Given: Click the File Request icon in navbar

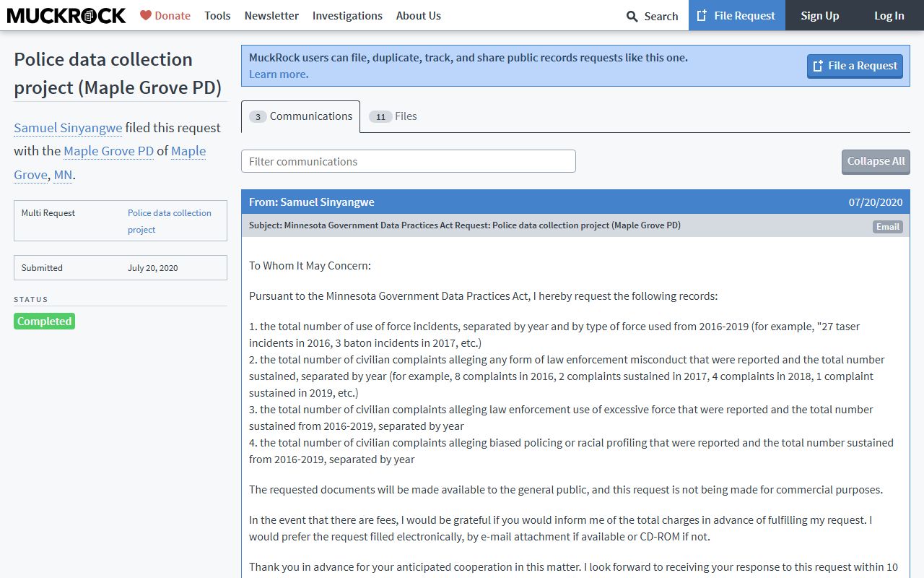Looking at the screenshot, I should click(x=702, y=15).
